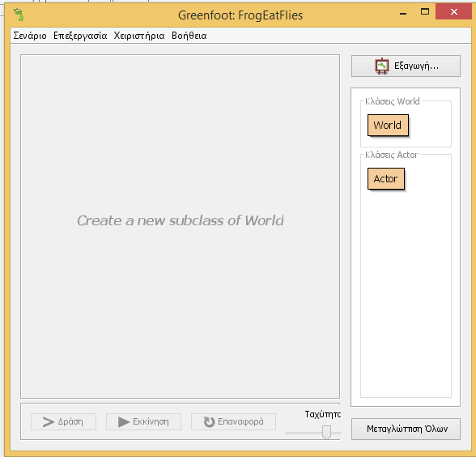Screen dimensions: 476x457
Task: Click the Δράση arrow icon
Action: click(49, 421)
